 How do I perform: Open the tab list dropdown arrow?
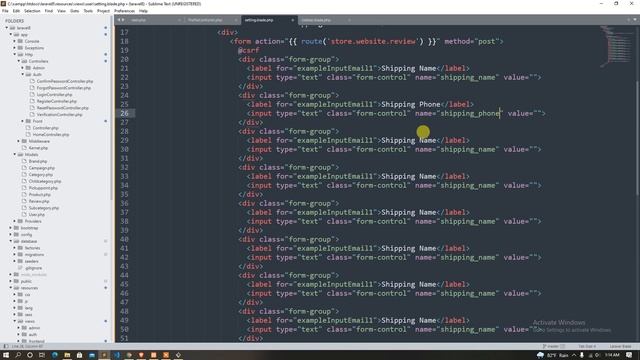click(x=635, y=20)
